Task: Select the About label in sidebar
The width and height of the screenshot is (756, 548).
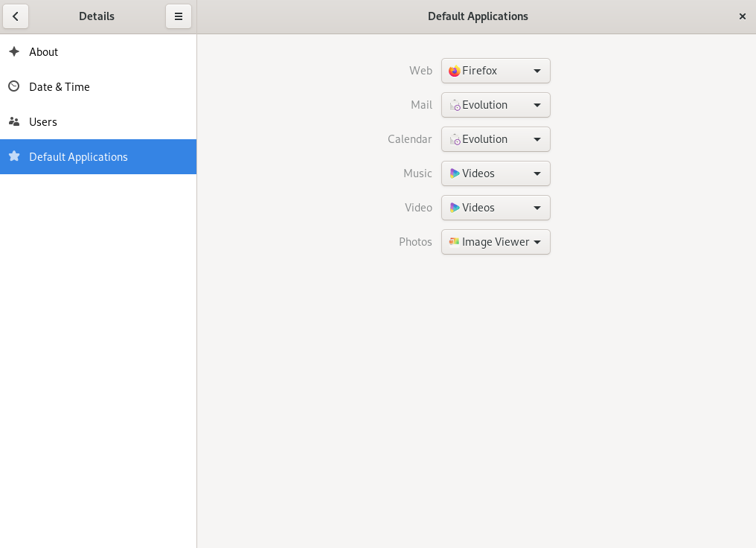Action: (43, 52)
